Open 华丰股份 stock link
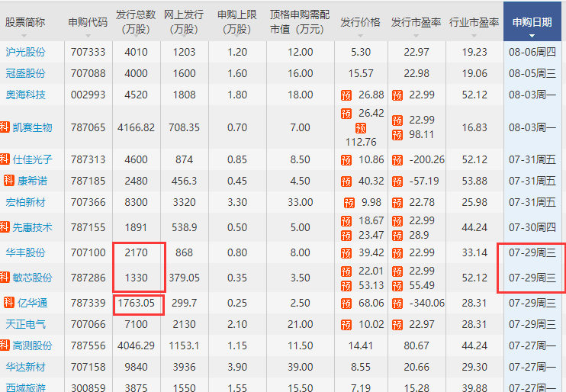Image resolution: width=566 pixels, height=392 pixels. pyautogui.click(x=25, y=252)
